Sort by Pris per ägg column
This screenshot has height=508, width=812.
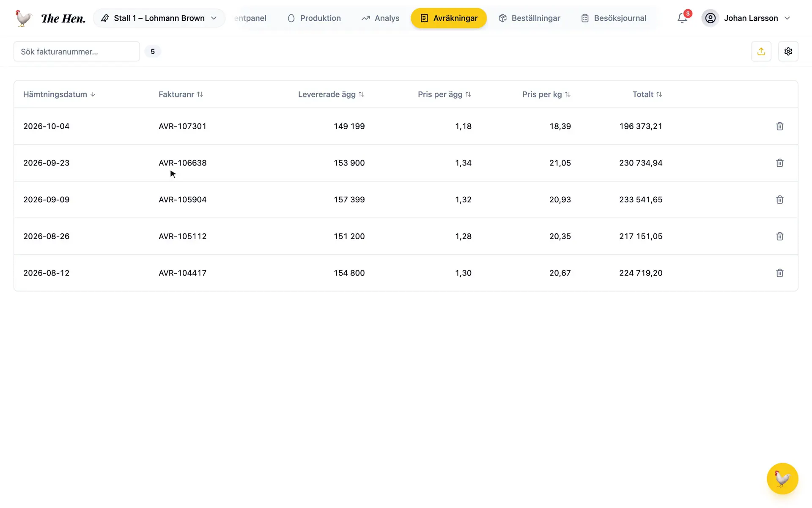coord(444,94)
